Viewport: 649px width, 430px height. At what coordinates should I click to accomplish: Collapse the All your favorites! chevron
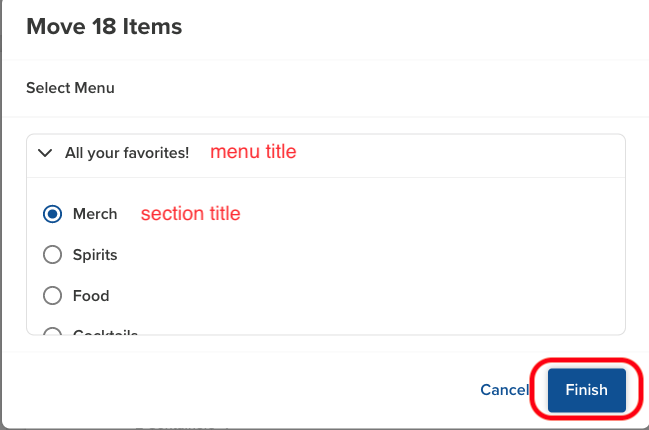(x=45, y=153)
